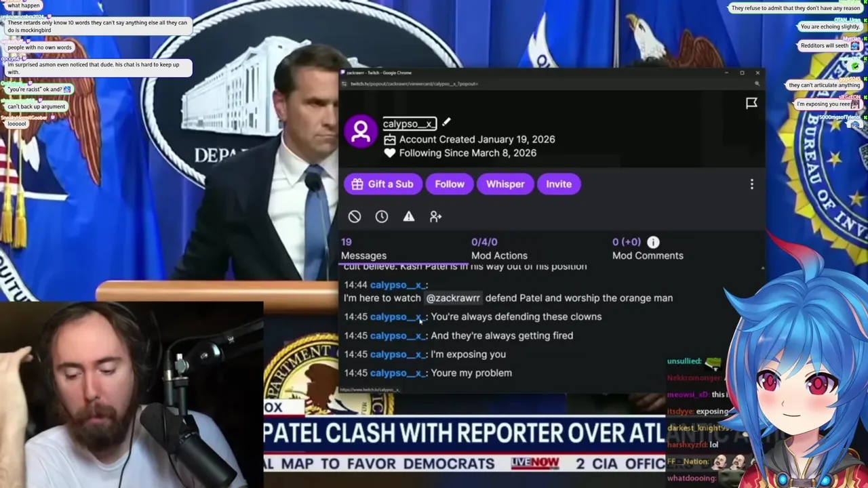Click the site info icon in address bar
The height and width of the screenshot is (488, 868).
click(344, 84)
